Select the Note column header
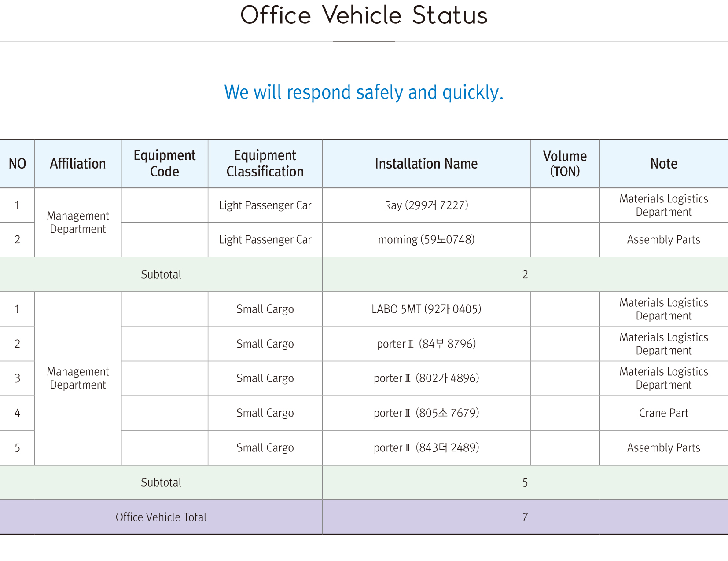 tap(664, 164)
